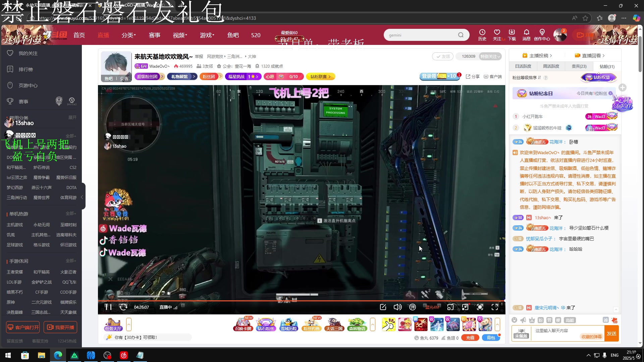Switch to 钻粉(31) tab
The height and width of the screenshot is (362, 644).
point(607,66)
